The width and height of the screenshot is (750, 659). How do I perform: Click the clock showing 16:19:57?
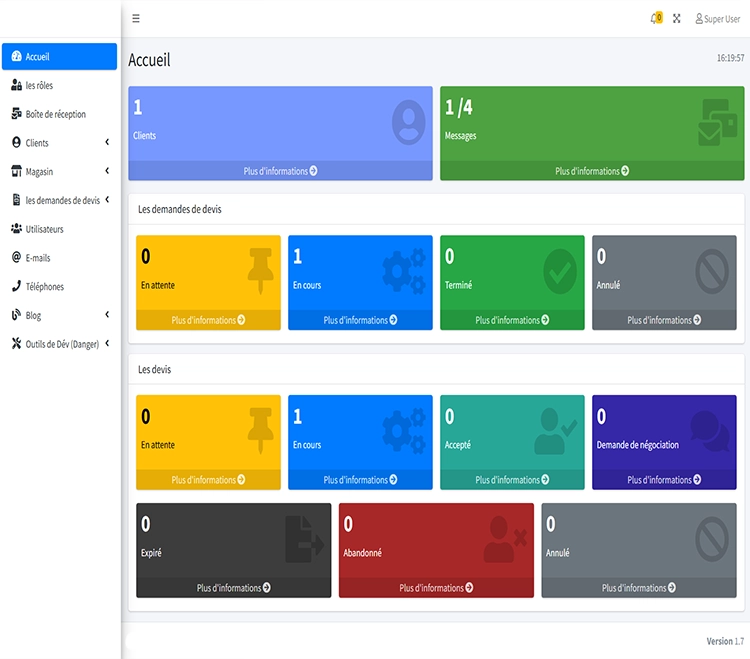click(x=730, y=58)
